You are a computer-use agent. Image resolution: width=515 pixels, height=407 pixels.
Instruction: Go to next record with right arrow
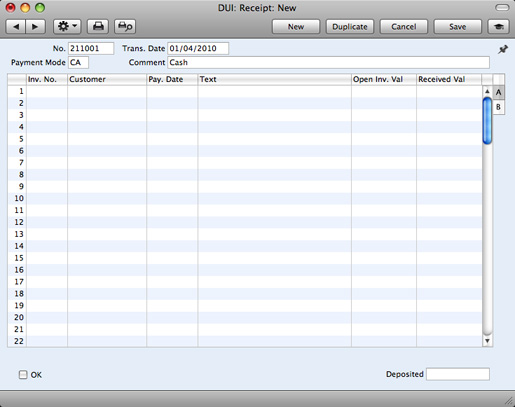pos(35,26)
